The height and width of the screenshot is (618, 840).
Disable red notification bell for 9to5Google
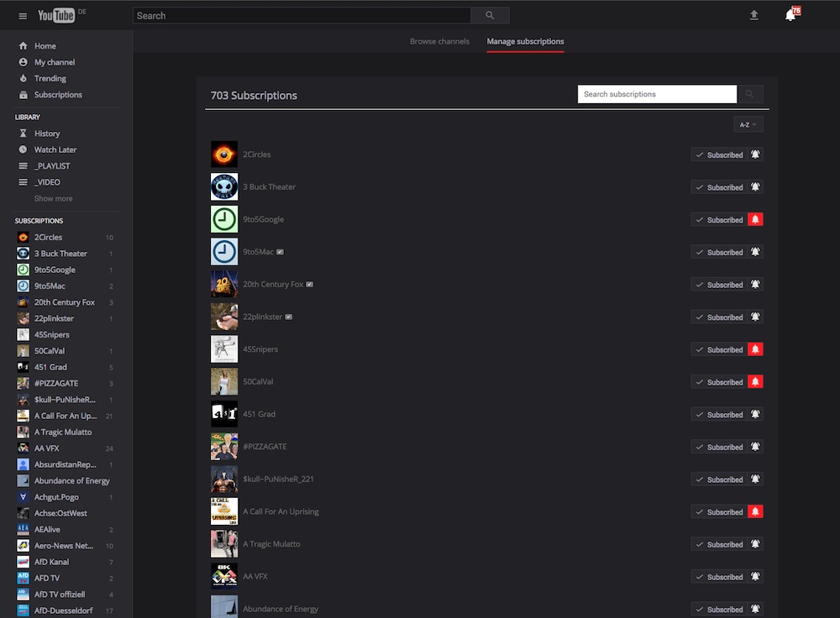(x=755, y=219)
